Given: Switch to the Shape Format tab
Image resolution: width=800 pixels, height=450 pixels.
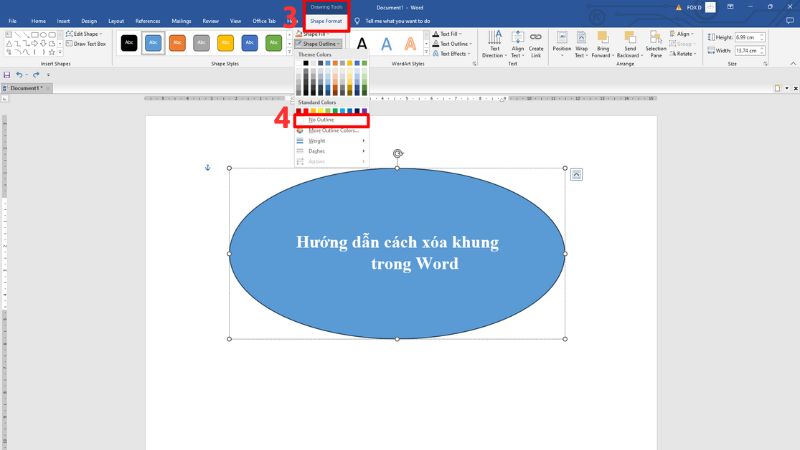Looking at the screenshot, I should tap(327, 20).
